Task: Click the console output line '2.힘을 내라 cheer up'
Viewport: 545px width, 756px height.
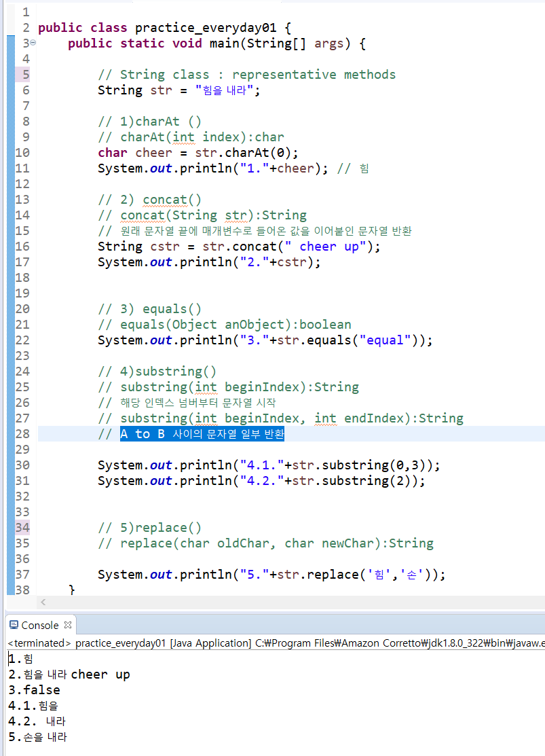Action: click(69, 674)
